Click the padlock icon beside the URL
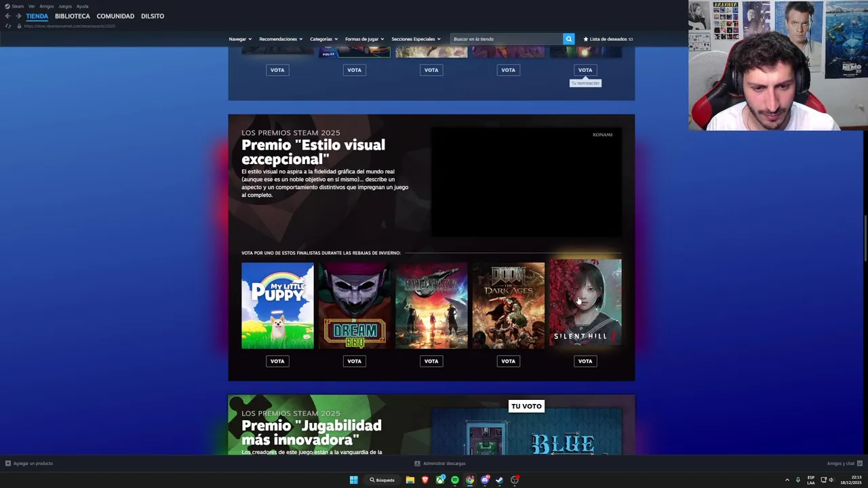The height and width of the screenshot is (488, 868). [20, 26]
